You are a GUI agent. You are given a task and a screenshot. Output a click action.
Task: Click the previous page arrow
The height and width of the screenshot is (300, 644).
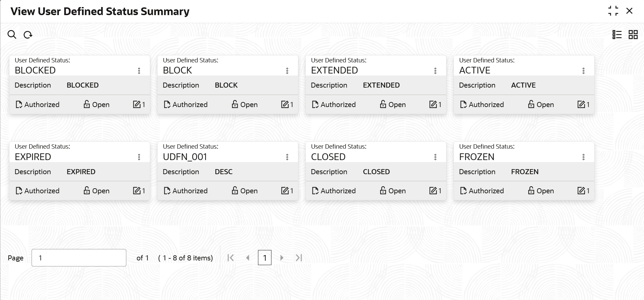pyautogui.click(x=248, y=258)
